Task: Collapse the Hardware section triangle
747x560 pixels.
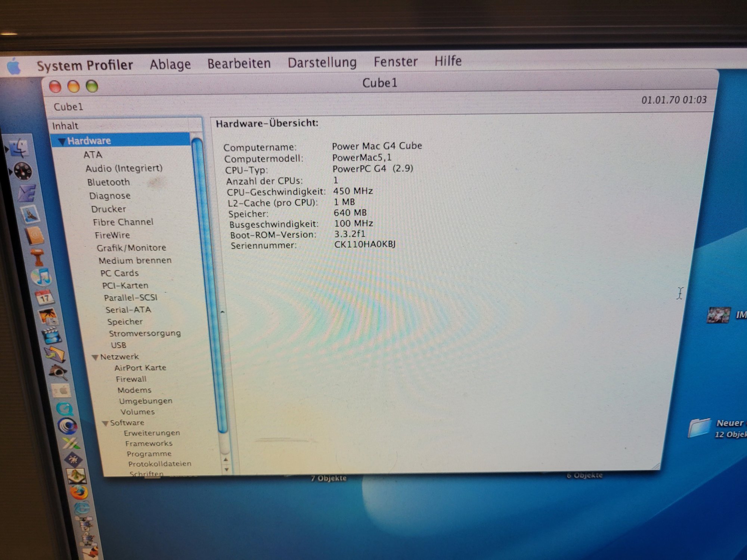Action: [62, 141]
